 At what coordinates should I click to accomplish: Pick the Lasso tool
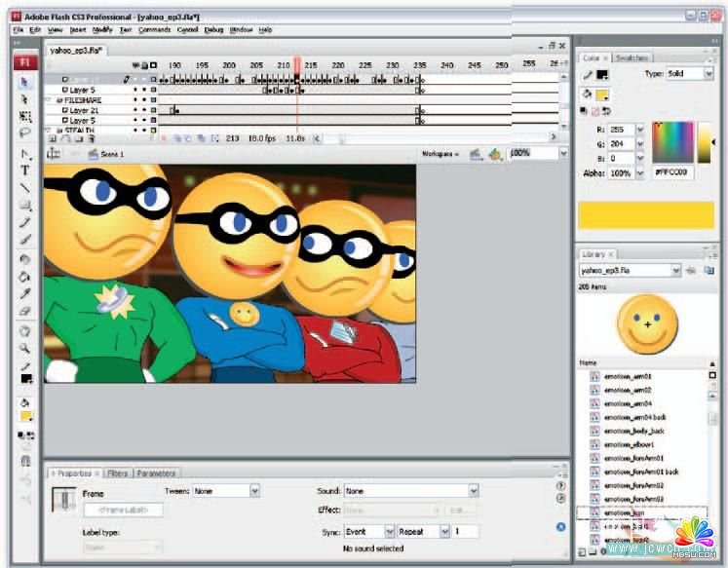click(x=25, y=133)
